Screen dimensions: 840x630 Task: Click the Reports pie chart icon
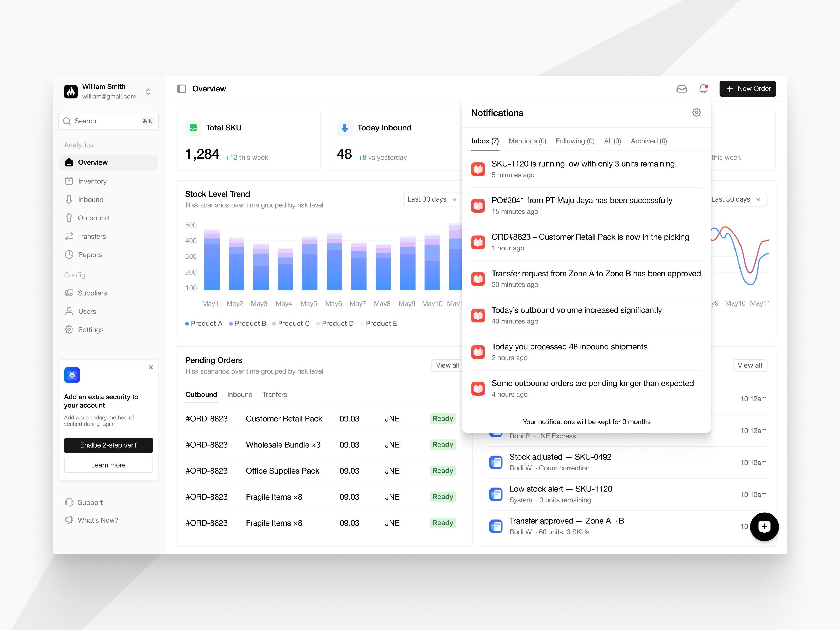(69, 254)
